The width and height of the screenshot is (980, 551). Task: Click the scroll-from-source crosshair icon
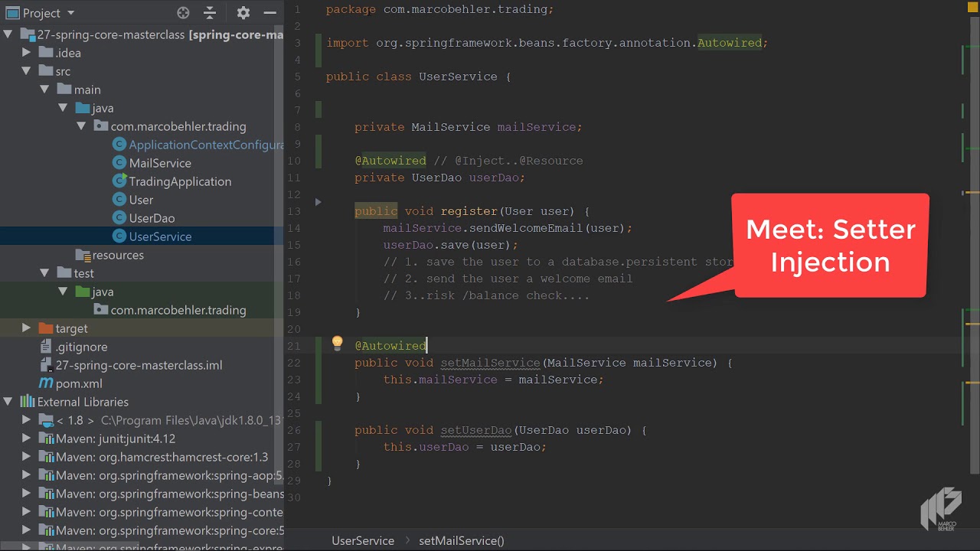click(183, 12)
